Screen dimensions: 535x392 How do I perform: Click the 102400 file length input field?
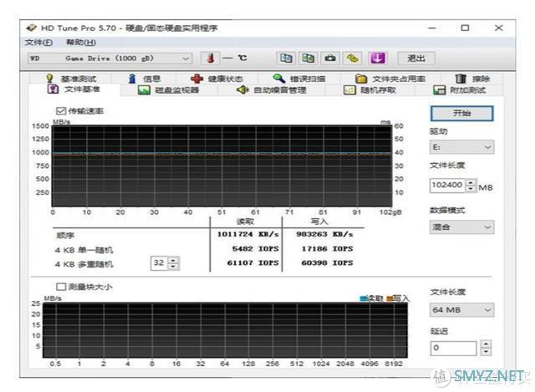click(x=448, y=186)
